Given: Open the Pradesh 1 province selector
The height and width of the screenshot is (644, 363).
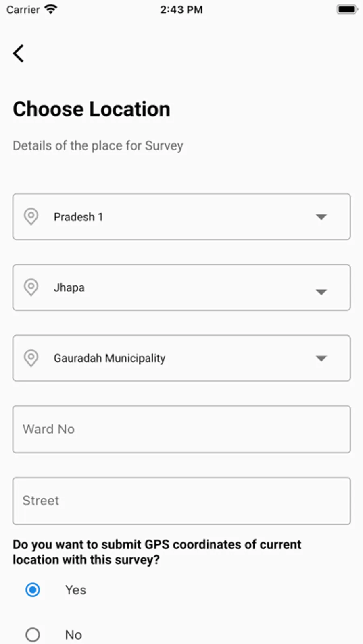Looking at the screenshot, I should (x=181, y=217).
